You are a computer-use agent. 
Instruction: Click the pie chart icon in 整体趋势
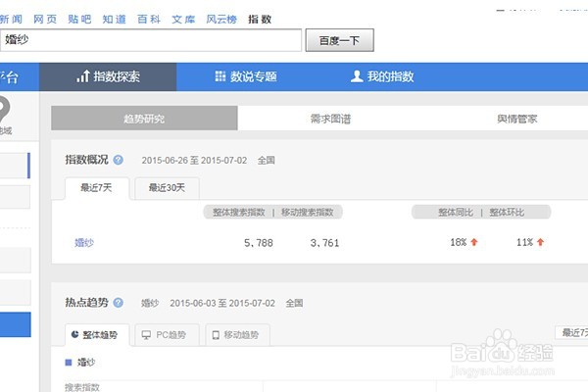tap(74, 334)
